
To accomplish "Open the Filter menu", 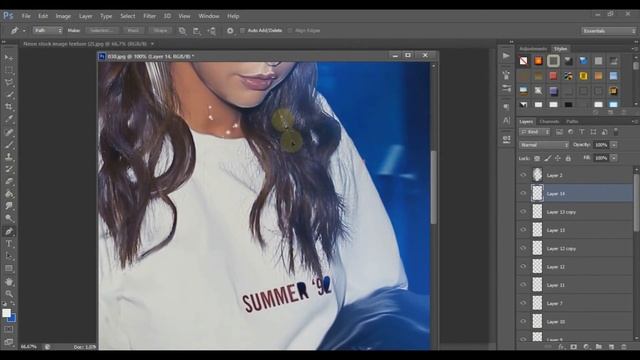I will point(149,16).
